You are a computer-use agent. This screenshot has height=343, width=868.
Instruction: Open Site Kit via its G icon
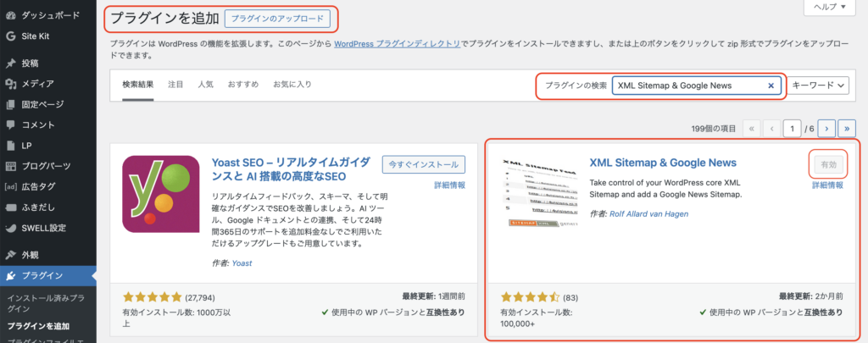pos(10,36)
